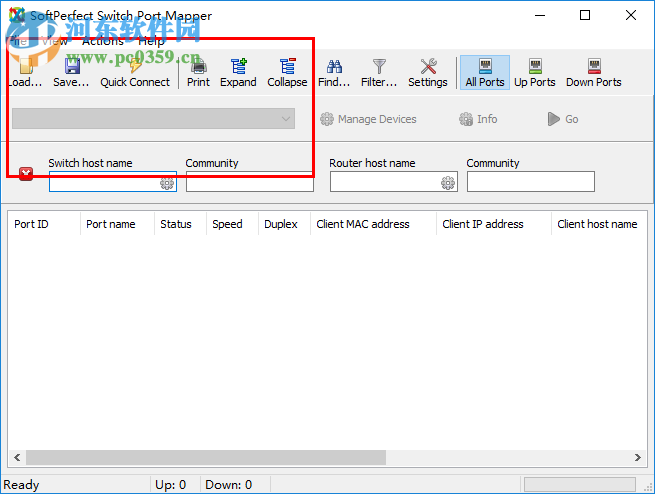655x494 pixels.
Task: Click the horizontal scrollbar right arrow
Action: click(x=637, y=457)
